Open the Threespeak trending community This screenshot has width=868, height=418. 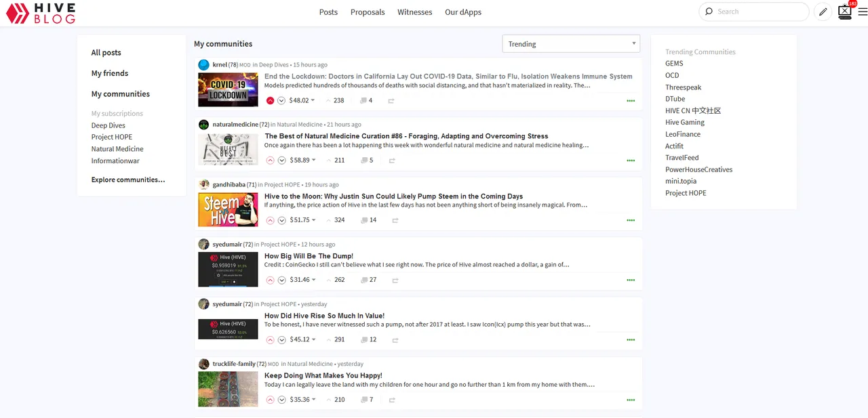pyautogui.click(x=683, y=87)
